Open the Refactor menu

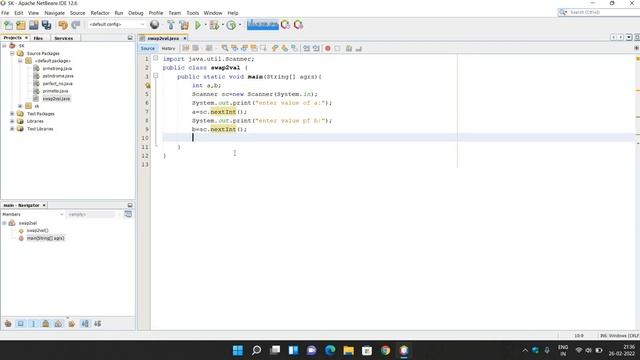click(x=100, y=13)
